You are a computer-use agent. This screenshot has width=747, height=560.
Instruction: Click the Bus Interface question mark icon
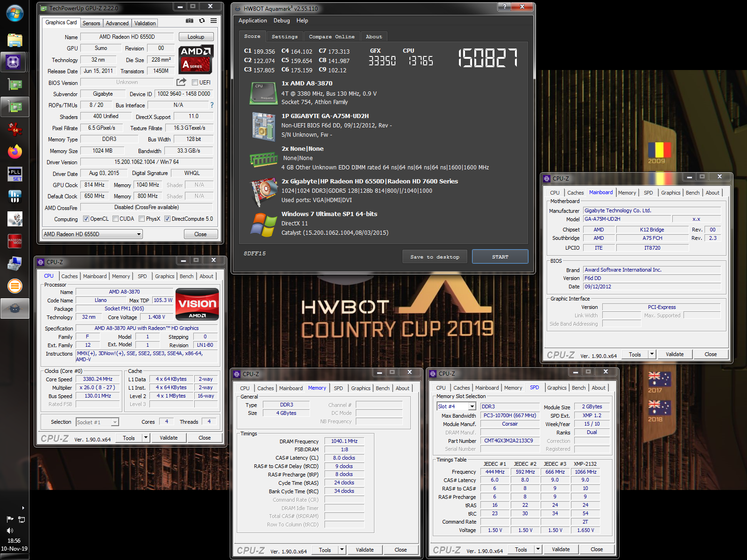coord(212,105)
